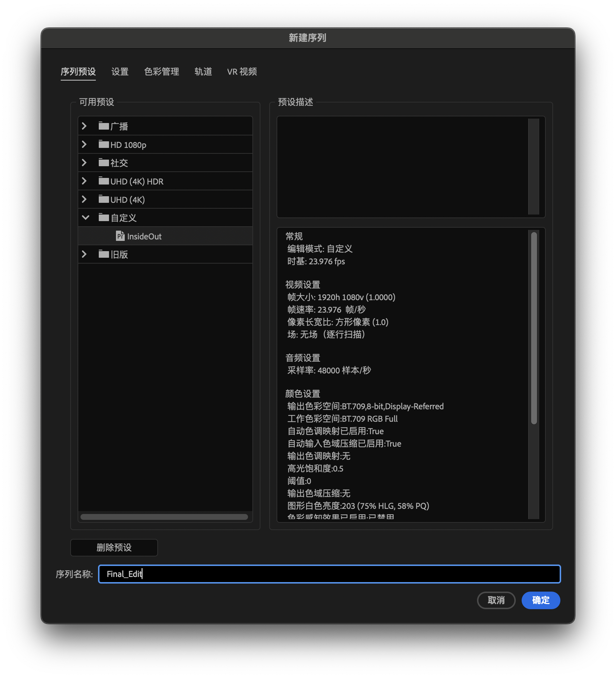Click the 旧版 folder label
The height and width of the screenshot is (678, 616).
(x=119, y=255)
